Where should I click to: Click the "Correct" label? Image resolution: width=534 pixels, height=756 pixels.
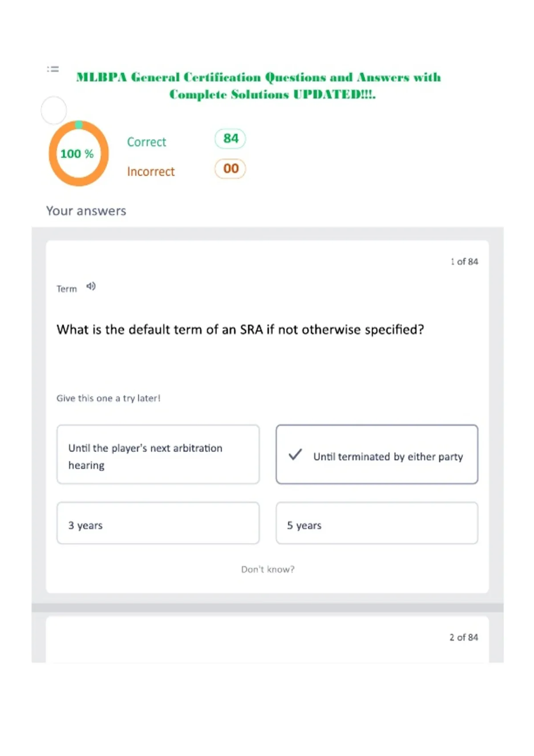pyautogui.click(x=146, y=142)
